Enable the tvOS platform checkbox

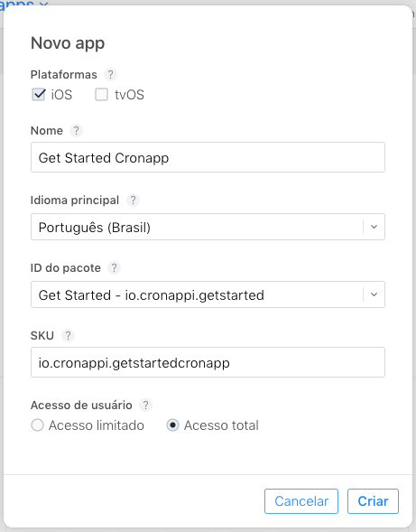click(101, 95)
